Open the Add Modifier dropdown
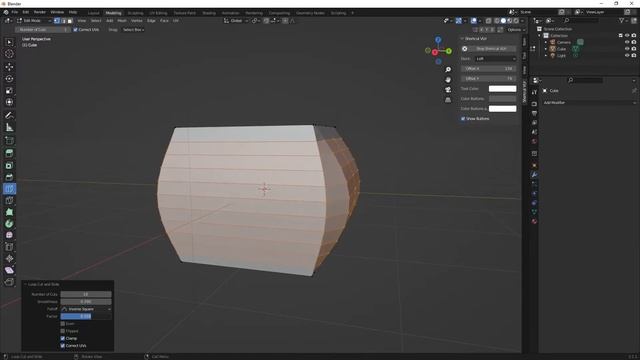The height and width of the screenshot is (360, 640). tap(589, 103)
